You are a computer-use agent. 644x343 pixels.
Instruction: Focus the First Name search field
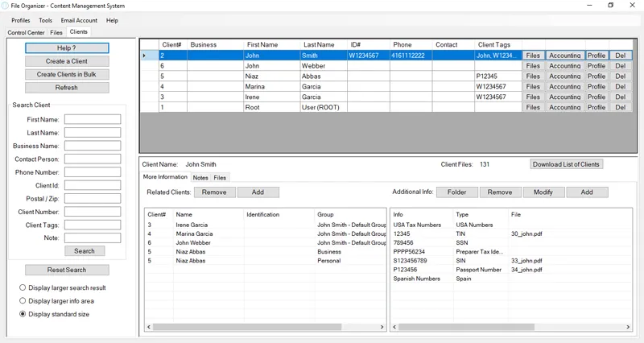pyautogui.click(x=93, y=119)
